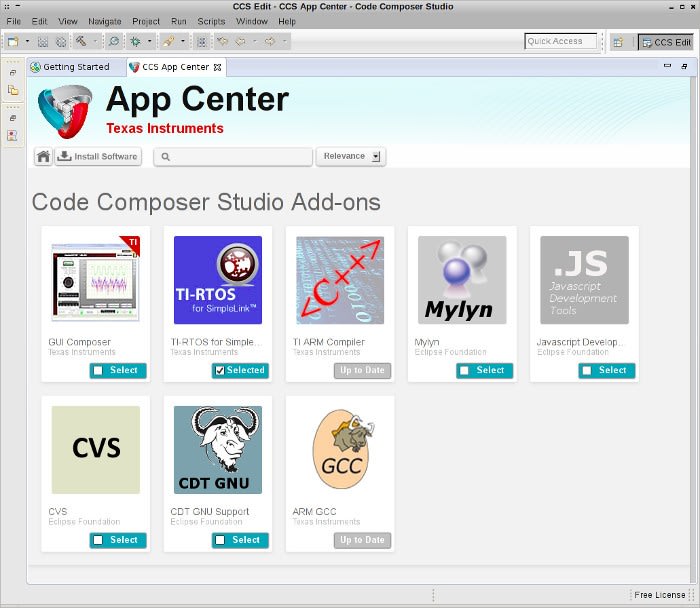The image size is (700, 608).
Task: Click the Back navigation arrow icon
Action: pyautogui.click(x=241, y=42)
